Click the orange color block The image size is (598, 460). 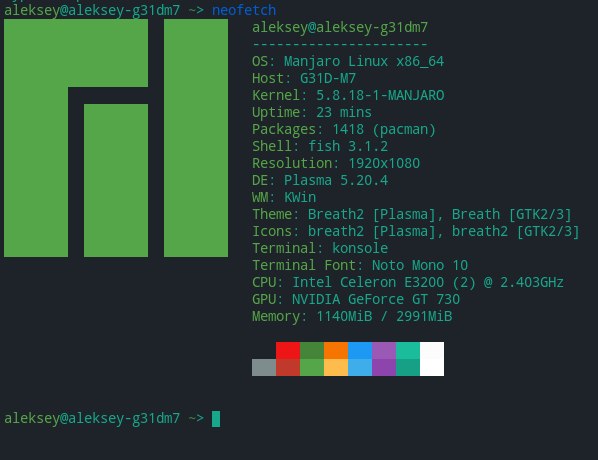tap(336, 350)
